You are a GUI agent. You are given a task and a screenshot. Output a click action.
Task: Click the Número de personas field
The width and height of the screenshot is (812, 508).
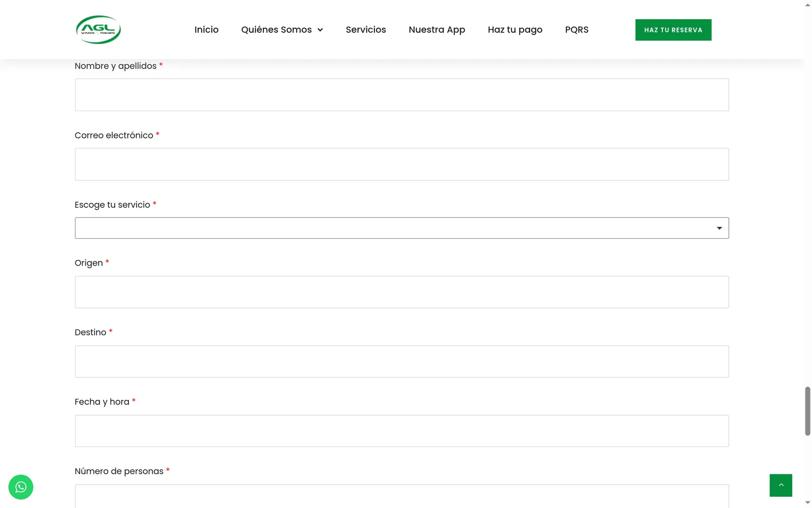402,496
